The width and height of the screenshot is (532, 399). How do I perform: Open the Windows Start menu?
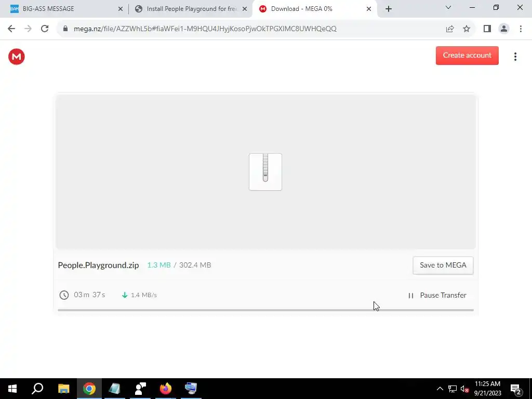click(x=12, y=389)
